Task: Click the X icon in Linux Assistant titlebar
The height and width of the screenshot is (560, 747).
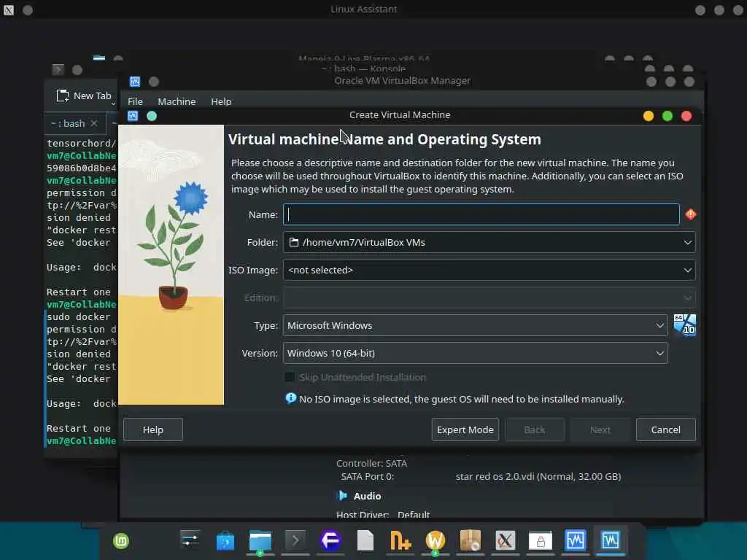Action: tap(9, 9)
